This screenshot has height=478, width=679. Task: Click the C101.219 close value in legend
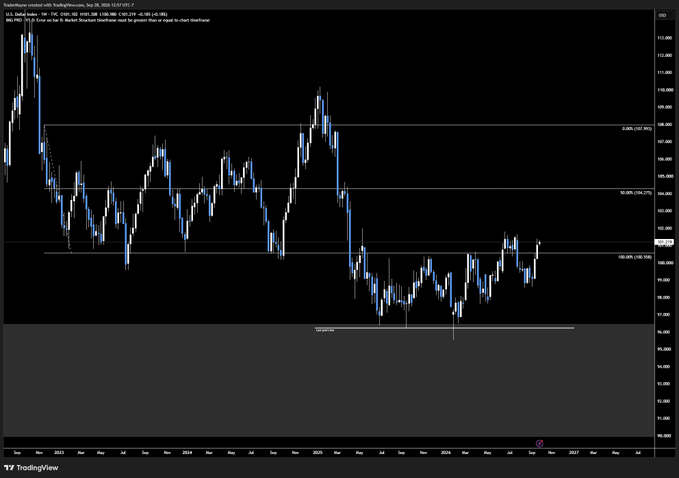pos(127,14)
